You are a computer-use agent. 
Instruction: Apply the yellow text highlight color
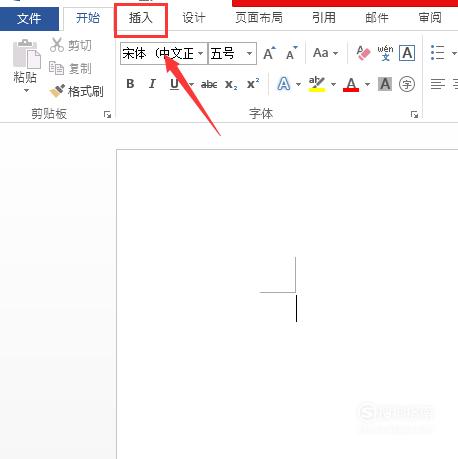pos(317,84)
